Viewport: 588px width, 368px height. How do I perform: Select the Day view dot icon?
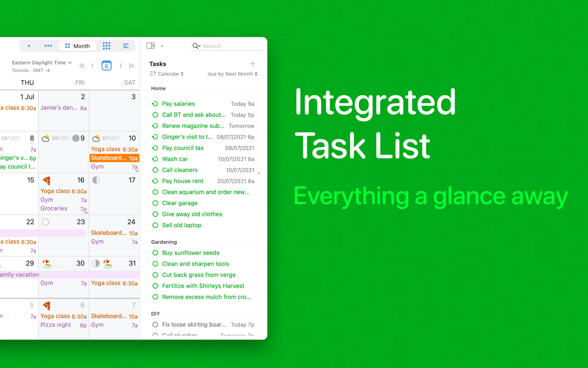28,46
